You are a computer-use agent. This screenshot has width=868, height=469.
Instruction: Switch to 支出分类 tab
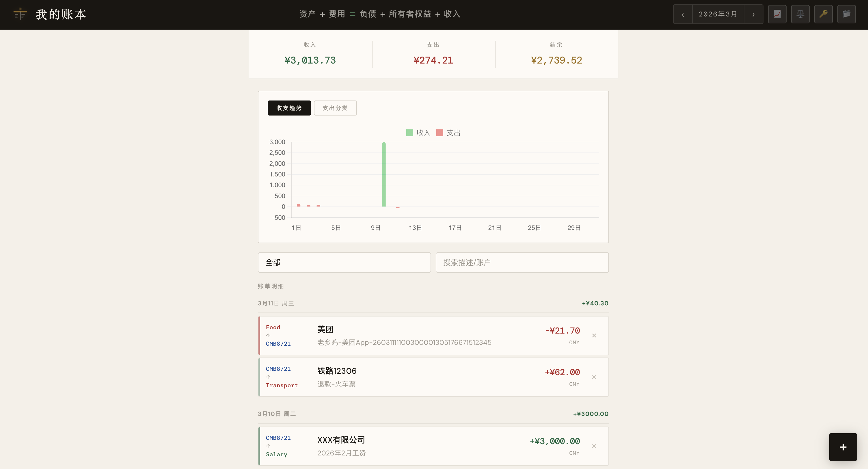335,108
